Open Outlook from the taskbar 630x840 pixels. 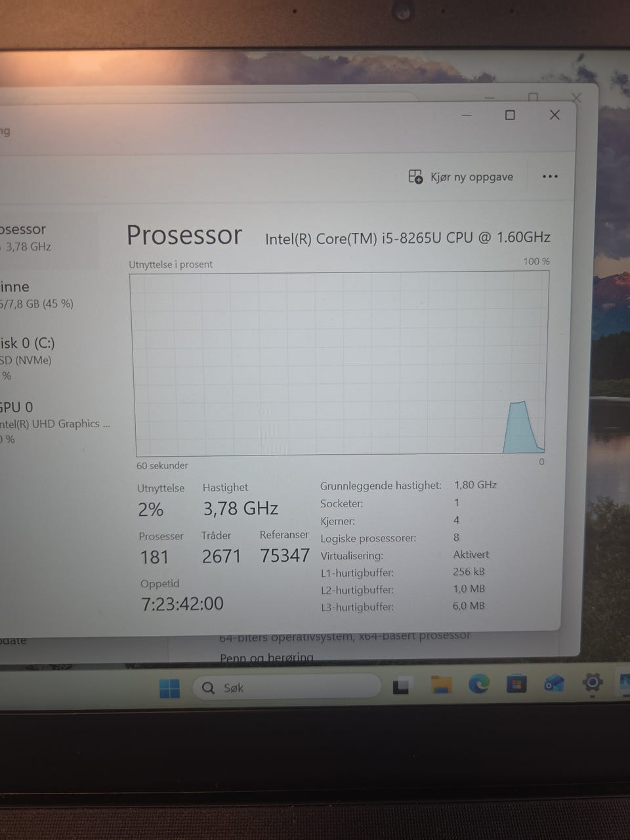tap(555, 684)
